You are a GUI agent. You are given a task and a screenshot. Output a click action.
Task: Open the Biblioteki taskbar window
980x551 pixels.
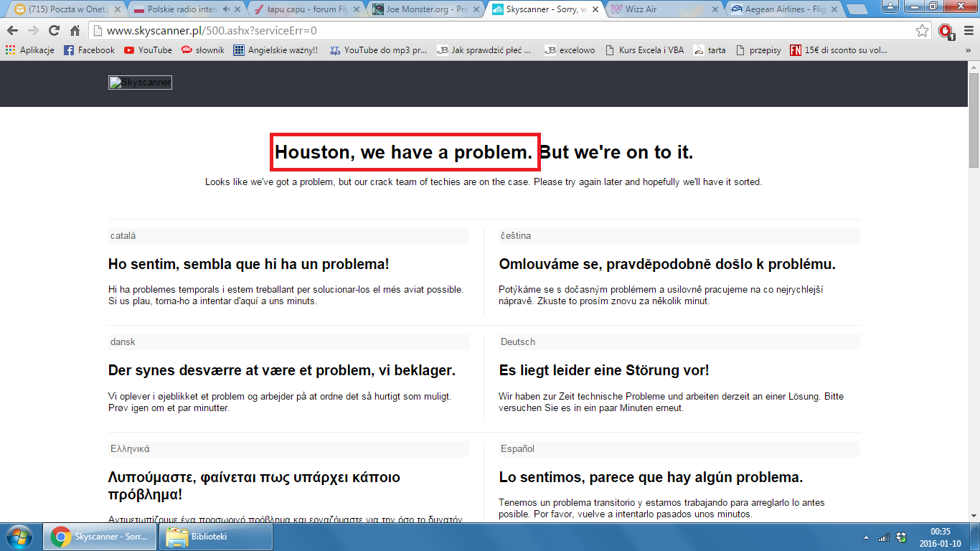coord(217,537)
